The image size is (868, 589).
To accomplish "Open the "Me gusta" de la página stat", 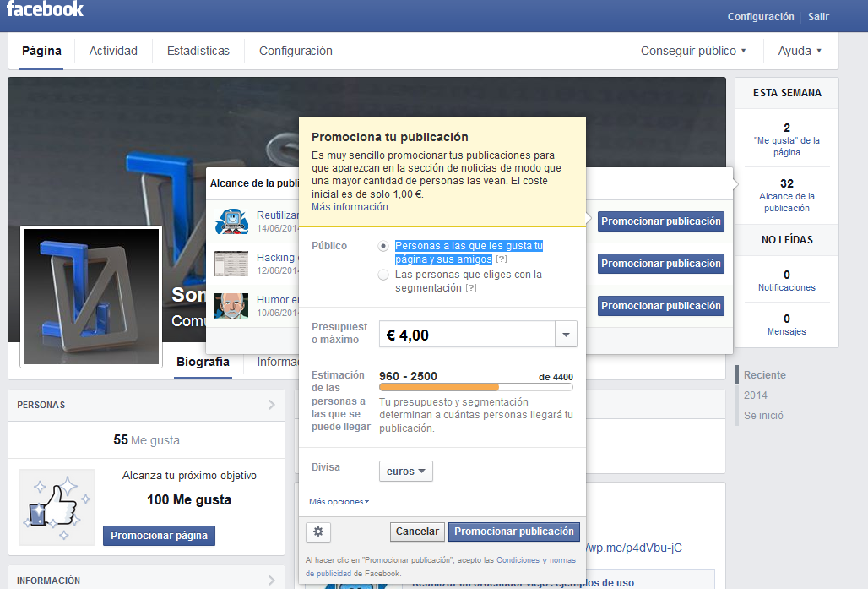I will [787, 139].
